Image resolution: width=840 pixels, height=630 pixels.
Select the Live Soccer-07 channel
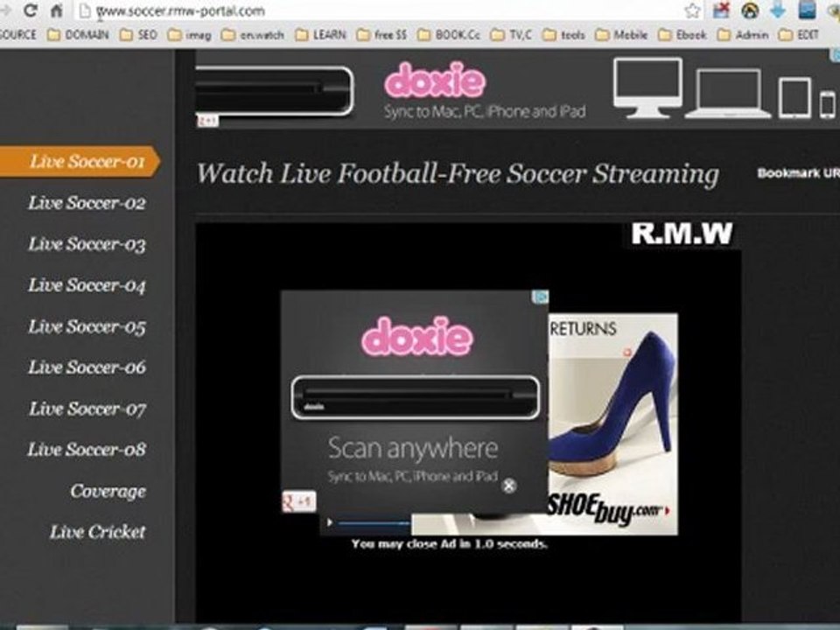click(x=87, y=409)
